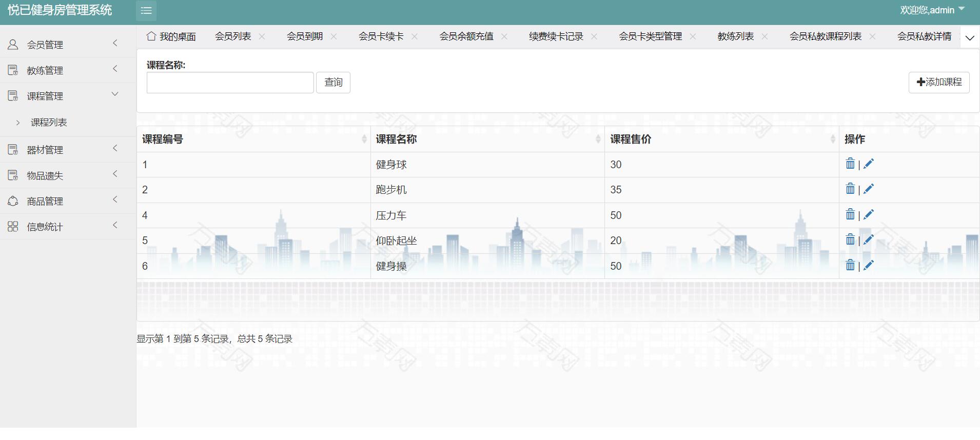Click the 商品管理 sidebar icon
This screenshot has width=980, height=440.
(13, 201)
